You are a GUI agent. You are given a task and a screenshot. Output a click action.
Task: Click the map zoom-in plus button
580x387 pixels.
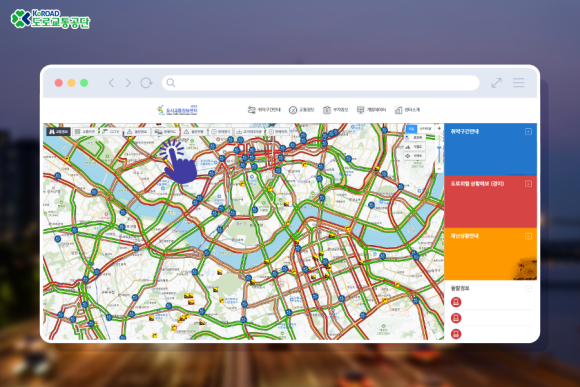point(439,128)
